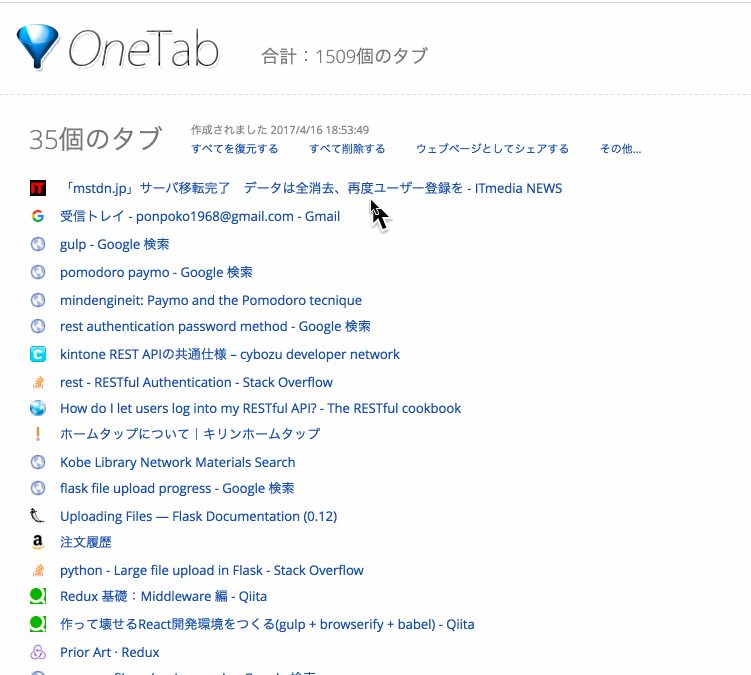Click Google favicon beside Gmail inbox entry
This screenshot has width=751, height=675.
coord(38,216)
